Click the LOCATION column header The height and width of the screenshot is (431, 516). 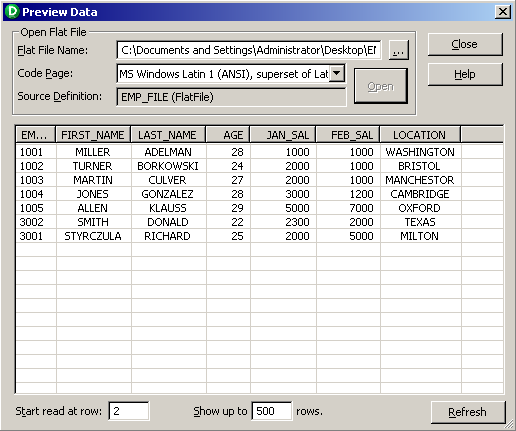(x=420, y=135)
